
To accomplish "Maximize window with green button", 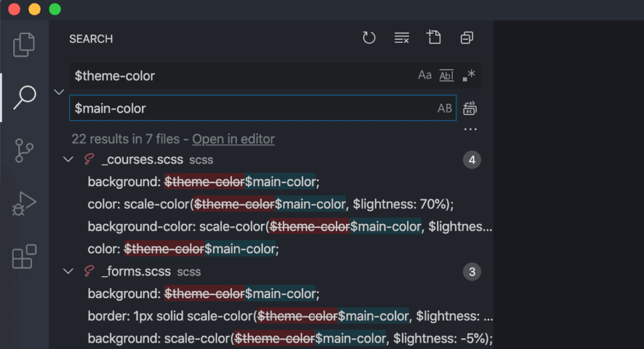I will pos(55,9).
